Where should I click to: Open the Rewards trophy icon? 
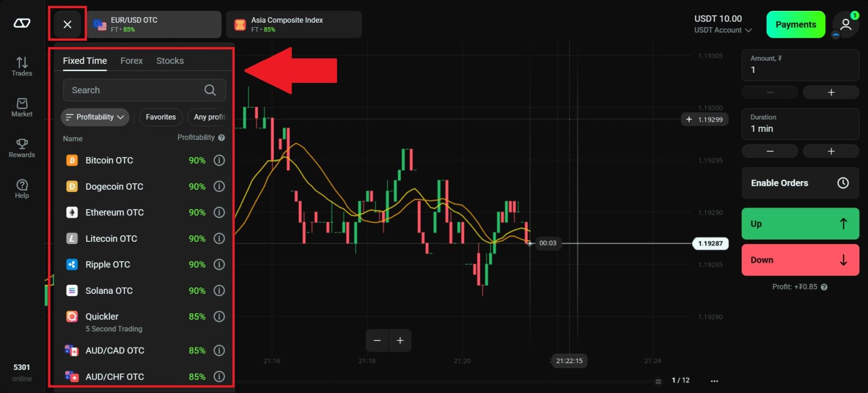(x=22, y=148)
